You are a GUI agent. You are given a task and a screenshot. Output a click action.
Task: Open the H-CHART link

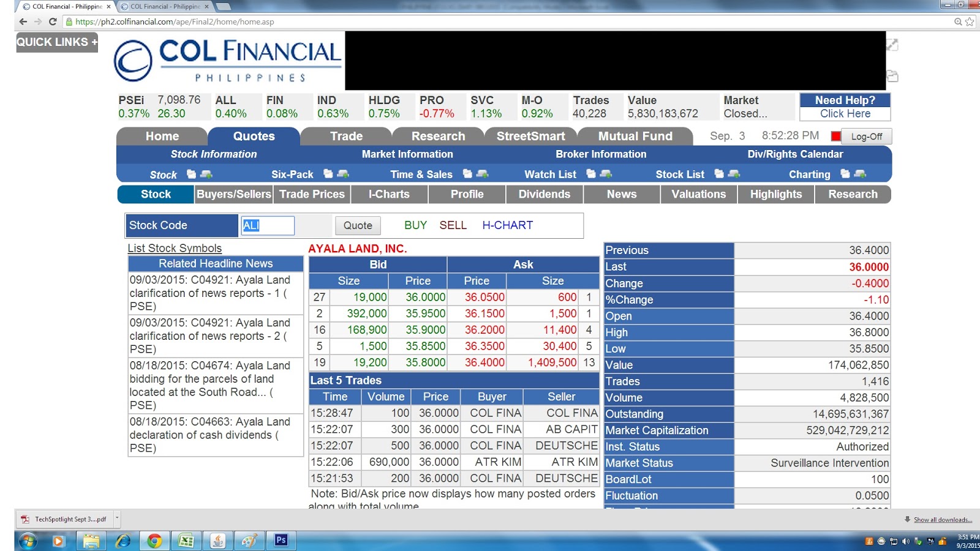point(508,225)
